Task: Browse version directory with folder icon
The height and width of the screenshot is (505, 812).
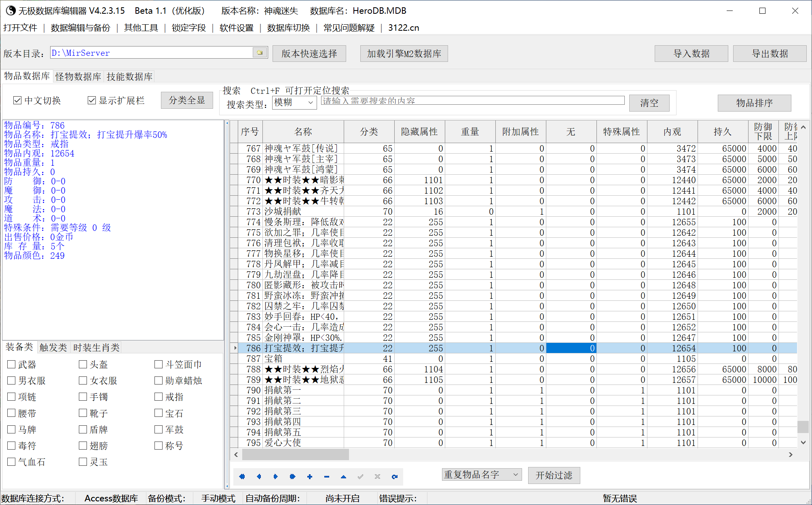Action: point(260,53)
